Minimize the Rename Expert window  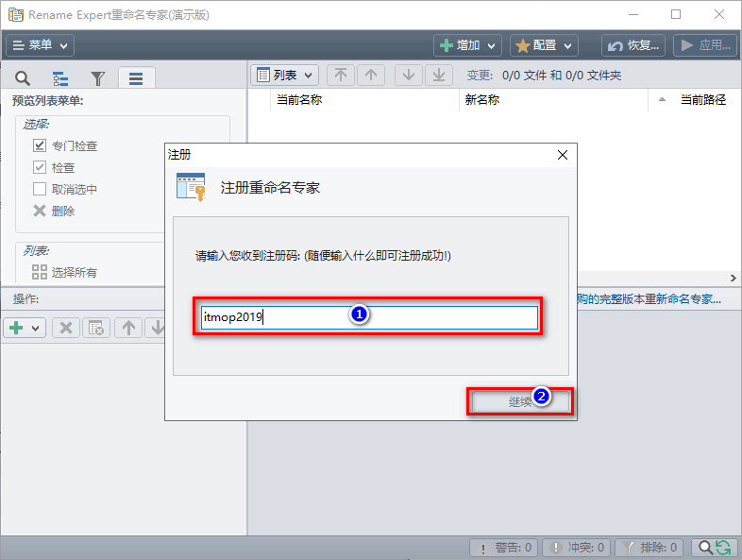click(633, 15)
